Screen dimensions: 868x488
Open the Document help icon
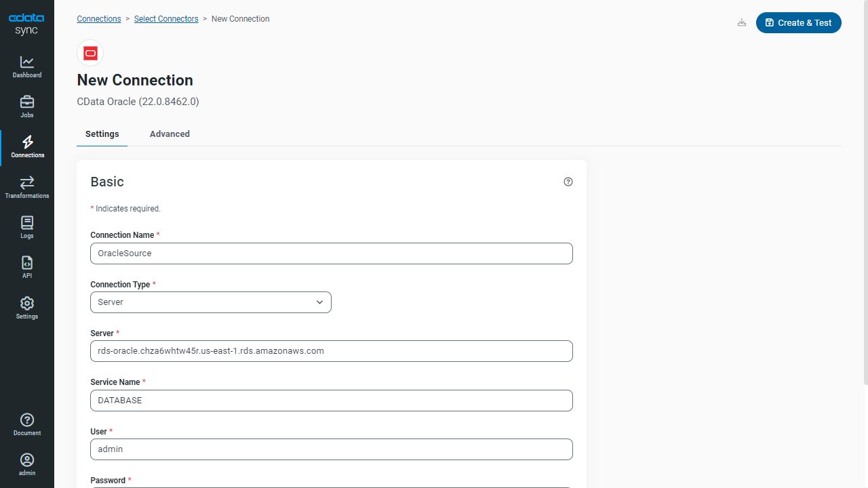[x=27, y=424]
